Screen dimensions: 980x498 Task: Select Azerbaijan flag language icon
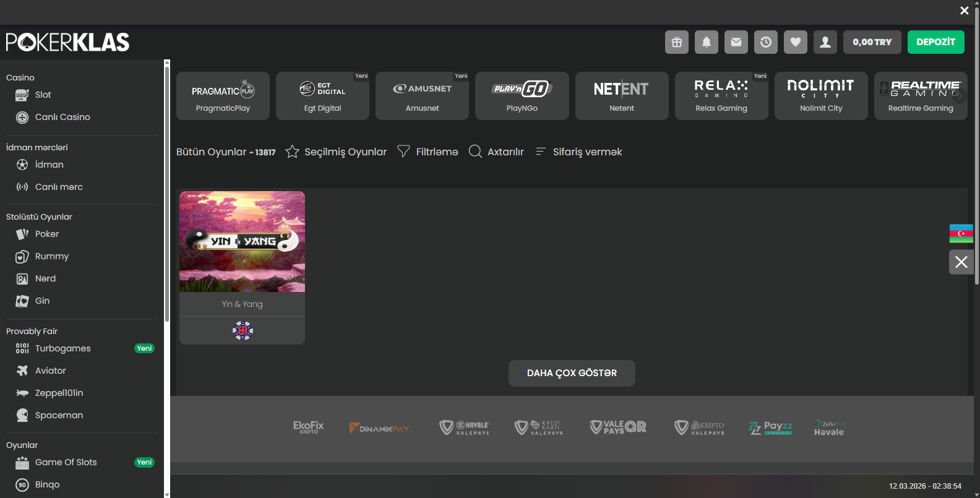(x=961, y=233)
